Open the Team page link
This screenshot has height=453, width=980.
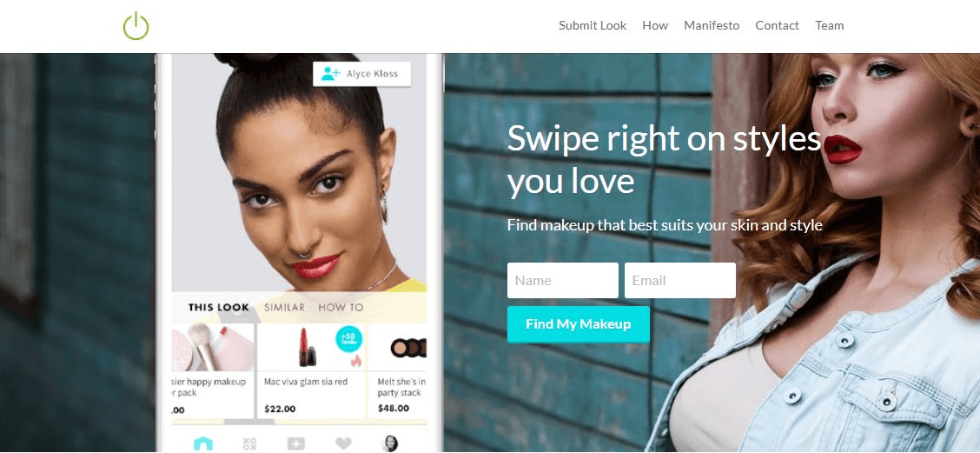pos(830,26)
